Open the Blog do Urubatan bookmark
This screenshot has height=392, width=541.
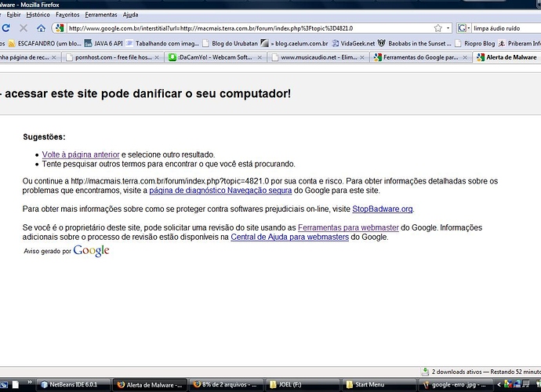point(231,43)
